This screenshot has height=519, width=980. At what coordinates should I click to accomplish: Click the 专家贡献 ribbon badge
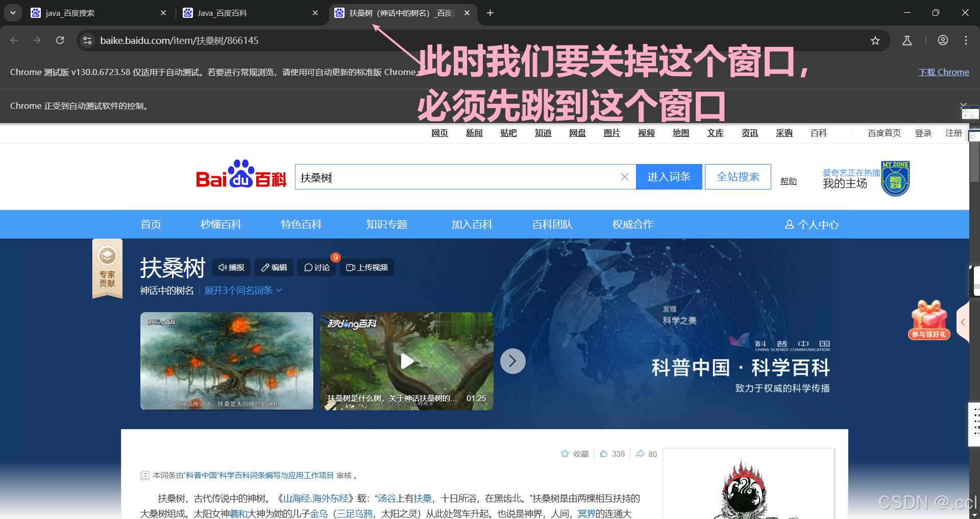coord(107,269)
